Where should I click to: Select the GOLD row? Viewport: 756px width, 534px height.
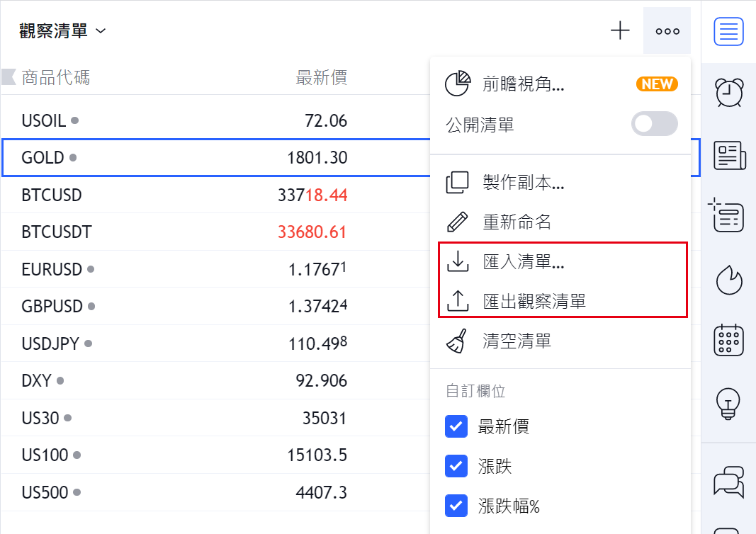tap(215, 158)
